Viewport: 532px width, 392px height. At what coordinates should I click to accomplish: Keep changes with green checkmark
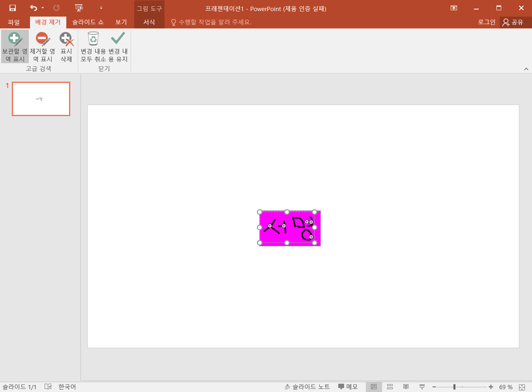point(118,47)
